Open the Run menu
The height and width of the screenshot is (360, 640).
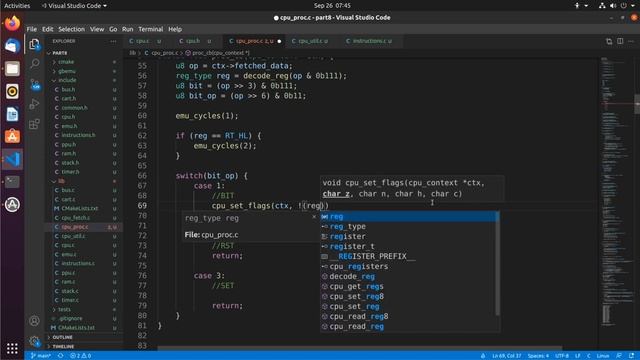click(127, 29)
